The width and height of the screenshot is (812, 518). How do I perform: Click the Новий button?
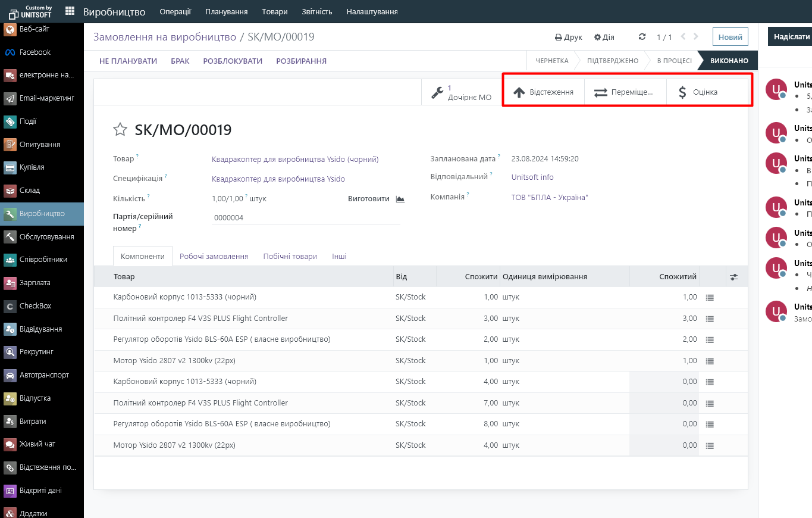[730, 37]
